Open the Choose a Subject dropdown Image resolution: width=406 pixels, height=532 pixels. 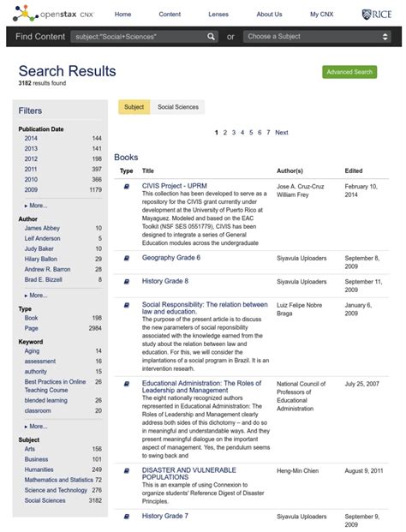tap(317, 36)
